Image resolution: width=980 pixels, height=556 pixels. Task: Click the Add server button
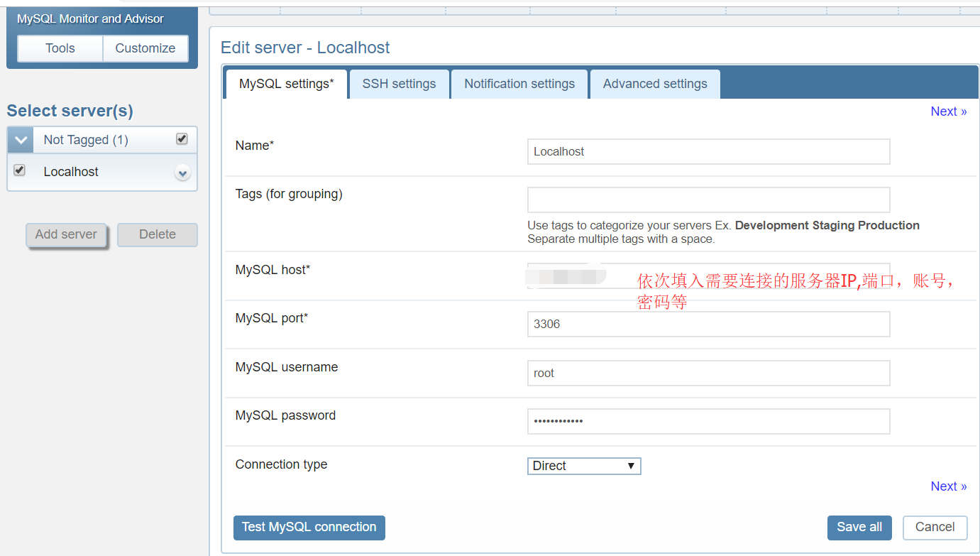pyautogui.click(x=65, y=234)
